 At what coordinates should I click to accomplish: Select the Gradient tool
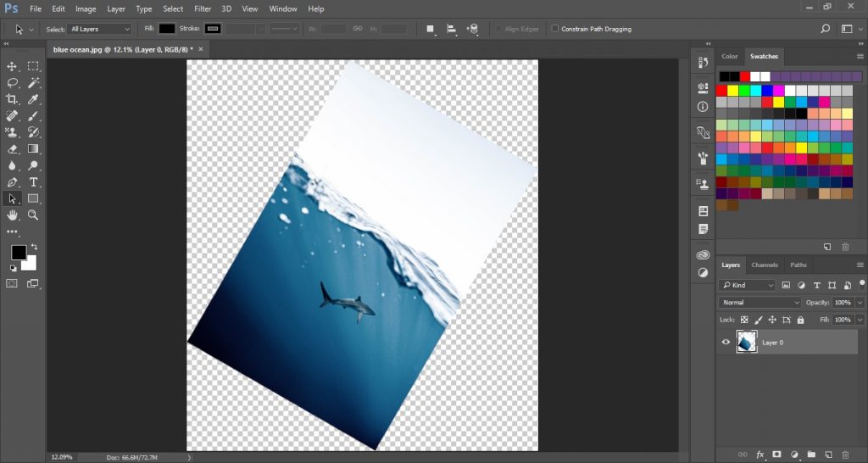[33, 149]
